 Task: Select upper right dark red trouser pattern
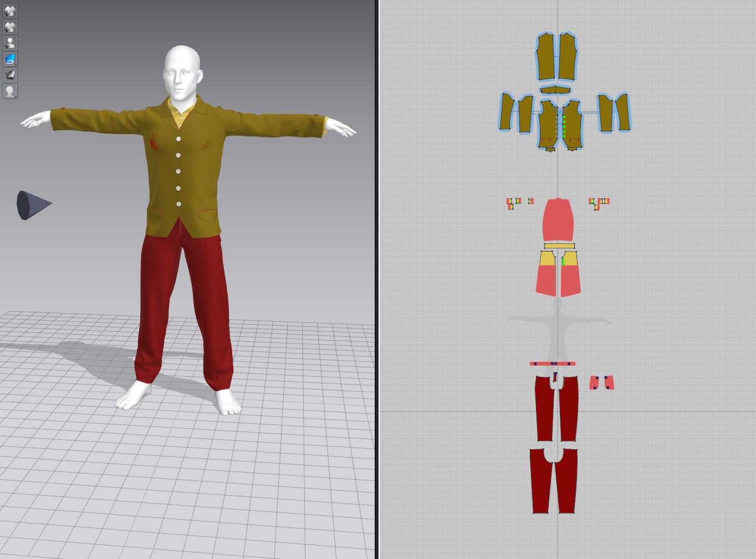(x=569, y=410)
